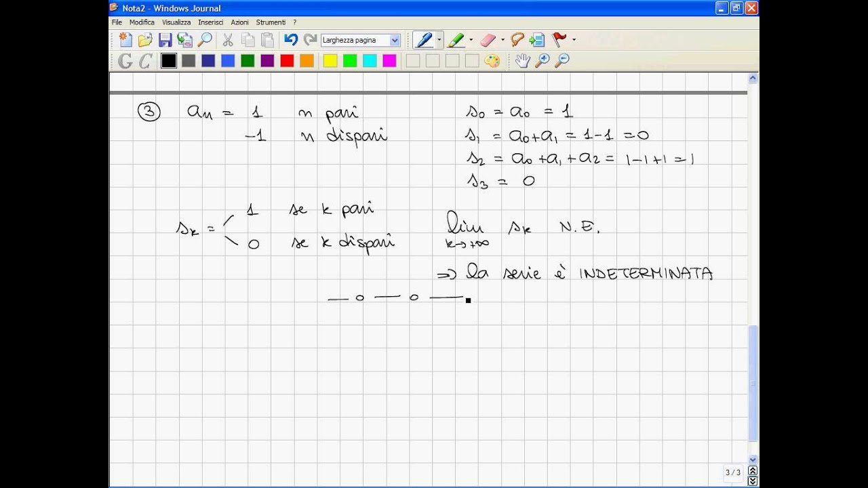Click the 3 / 3 page indicator

733,472
